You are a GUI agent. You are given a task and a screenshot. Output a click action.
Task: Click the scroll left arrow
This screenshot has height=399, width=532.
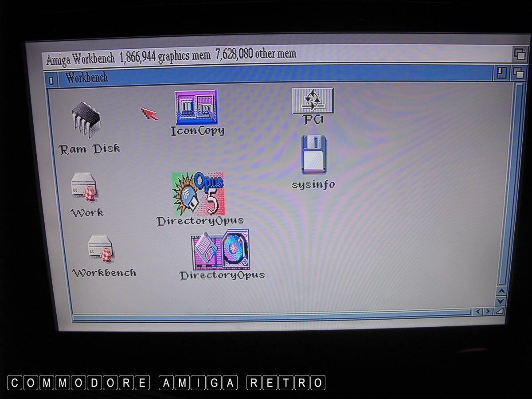478,312
